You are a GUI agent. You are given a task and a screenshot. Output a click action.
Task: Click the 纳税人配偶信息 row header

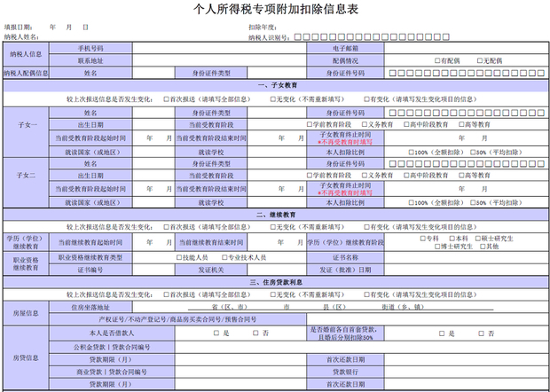coord(26,73)
